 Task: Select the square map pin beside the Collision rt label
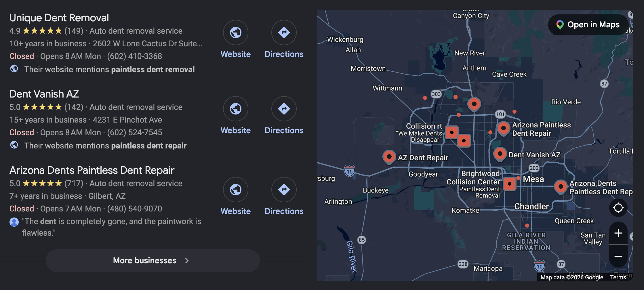click(x=452, y=132)
